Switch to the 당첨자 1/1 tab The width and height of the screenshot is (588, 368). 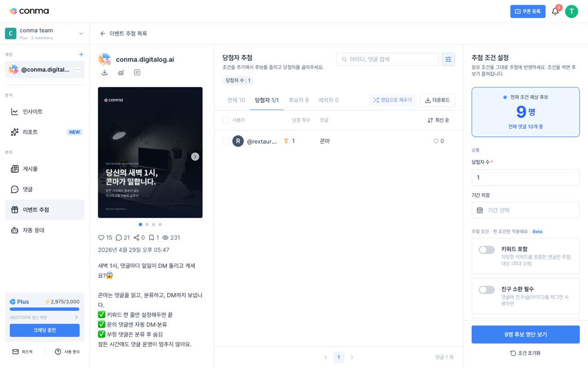(267, 100)
